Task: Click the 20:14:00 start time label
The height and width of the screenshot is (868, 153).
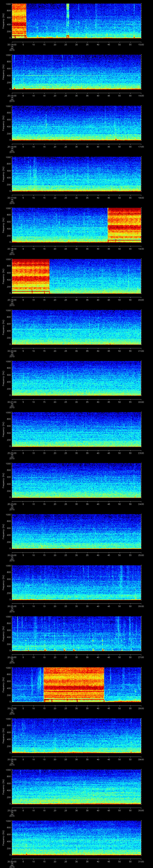Action: pyautogui.click(x=12, y=44)
